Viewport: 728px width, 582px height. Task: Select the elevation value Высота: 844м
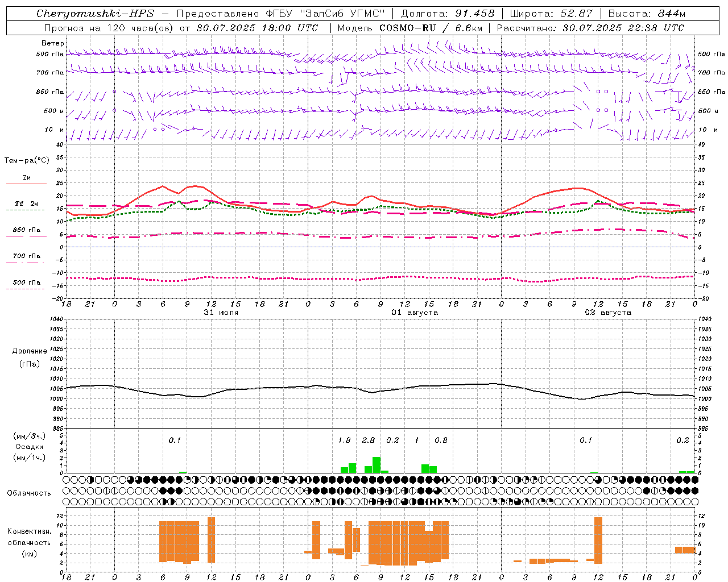(647, 14)
